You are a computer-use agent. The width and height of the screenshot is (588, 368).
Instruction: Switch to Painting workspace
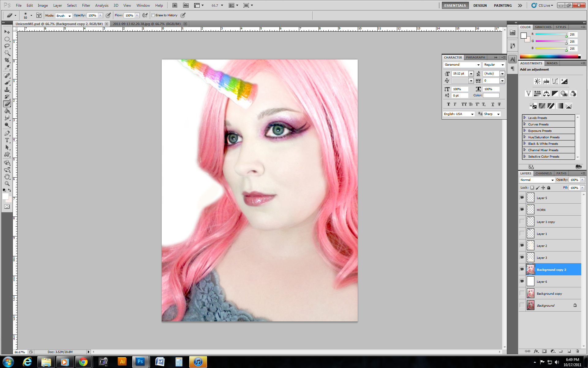point(503,6)
